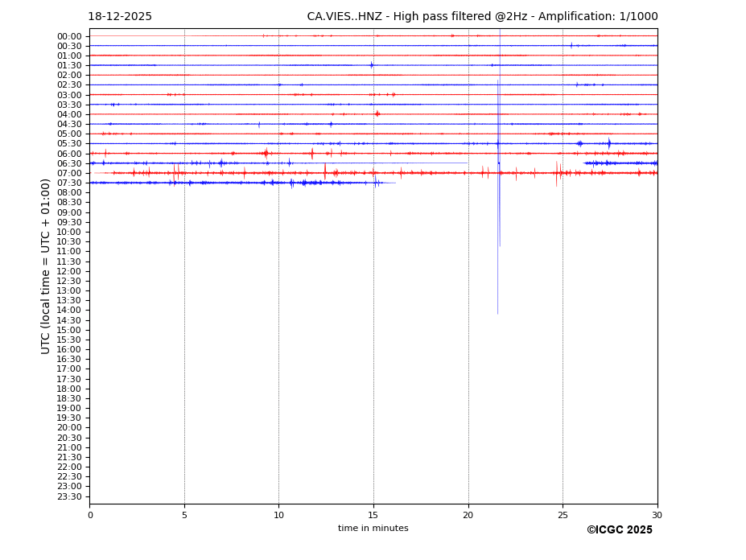Click the x-axis tick labeled 15

(373, 515)
